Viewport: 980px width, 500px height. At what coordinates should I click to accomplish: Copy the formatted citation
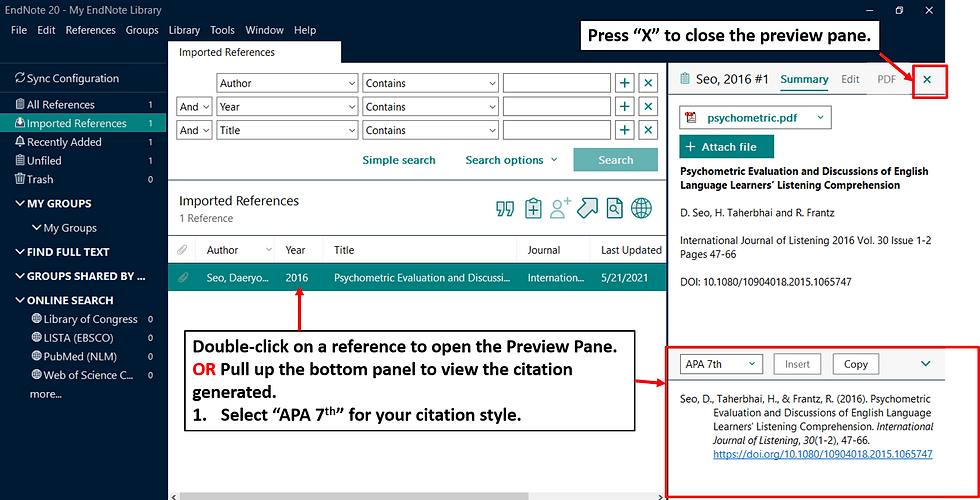tap(856, 364)
